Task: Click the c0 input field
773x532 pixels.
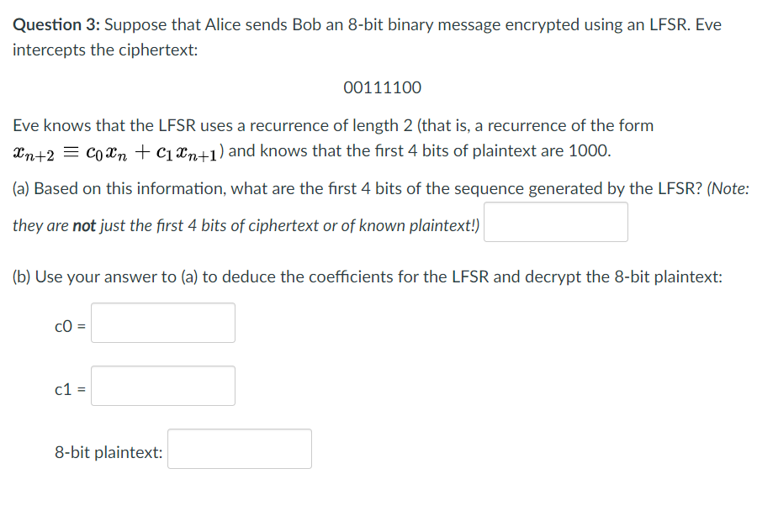Action: click(x=162, y=323)
